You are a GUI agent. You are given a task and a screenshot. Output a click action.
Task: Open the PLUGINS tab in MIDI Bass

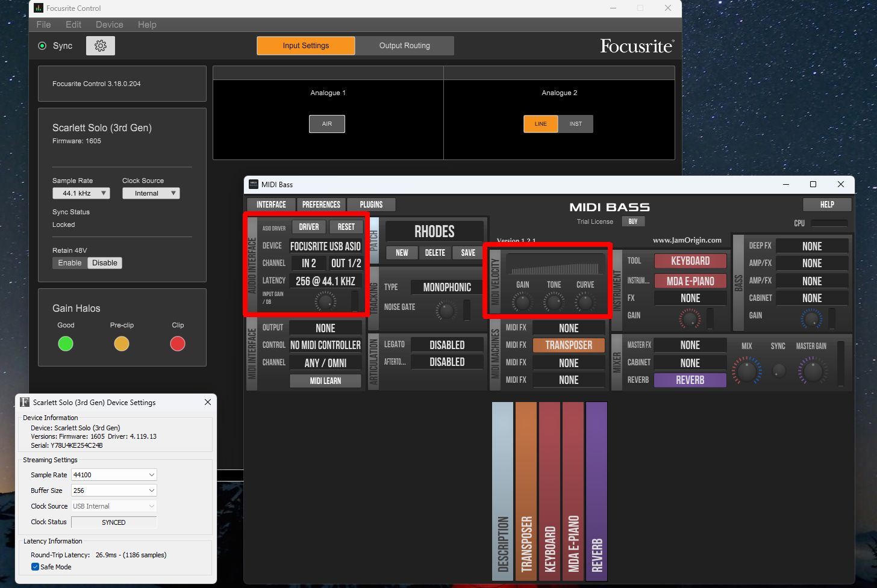click(x=371, y=205)
